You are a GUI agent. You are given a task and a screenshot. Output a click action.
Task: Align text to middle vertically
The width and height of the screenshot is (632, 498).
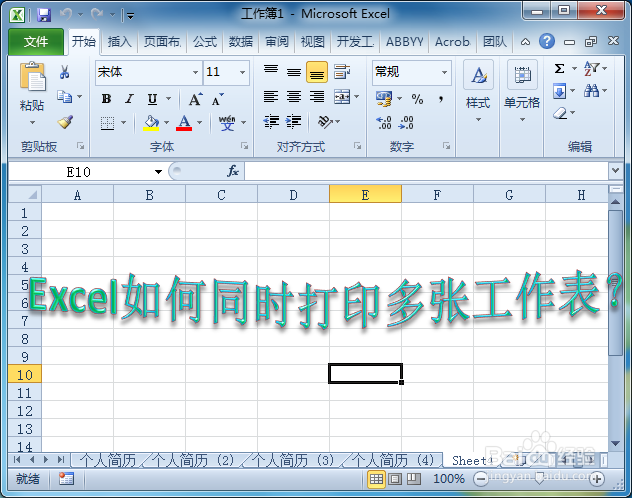(x=294, y=72)
